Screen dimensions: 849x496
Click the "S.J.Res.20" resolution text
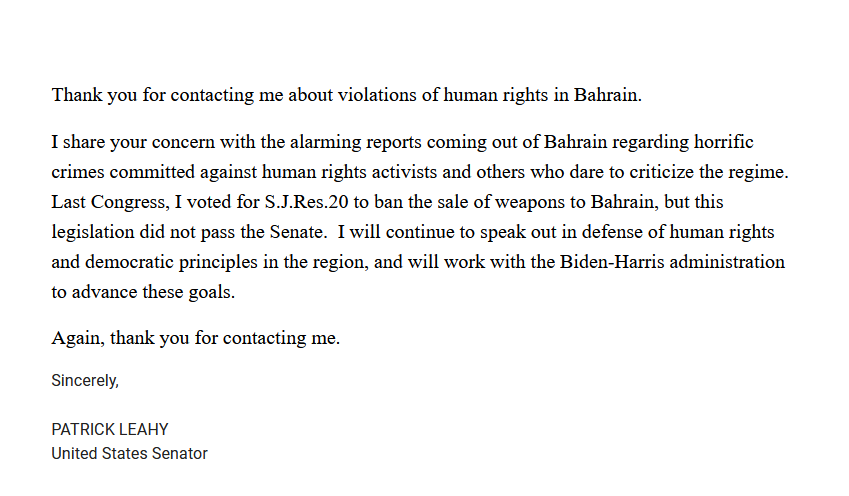tap(306, 202)
